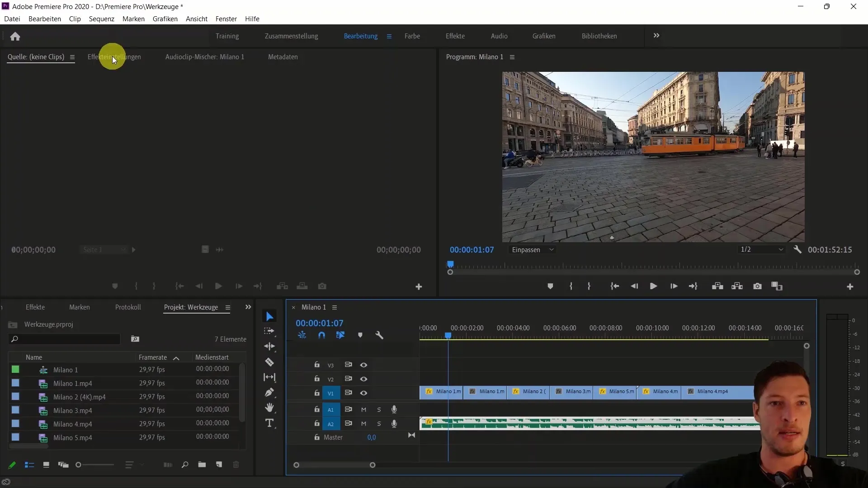Screen dimensions: 868x488
Task: Toggle V2 track output eye
Action: [x=363, y=379]
